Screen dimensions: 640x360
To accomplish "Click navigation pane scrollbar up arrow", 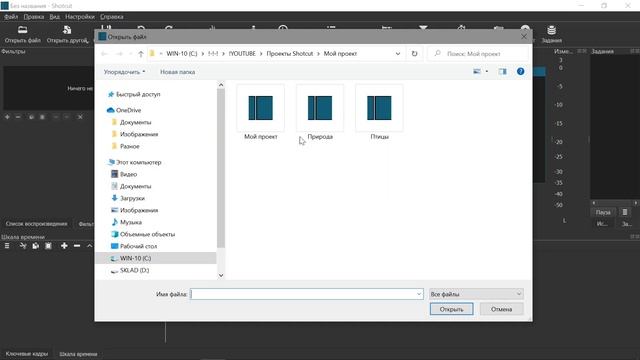I will click(x=221, y=85).
